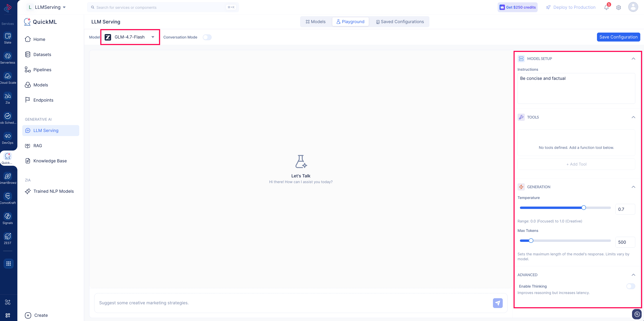The image size is (644, 321).
Task: Open the user profile avatar
Action: 633,7
